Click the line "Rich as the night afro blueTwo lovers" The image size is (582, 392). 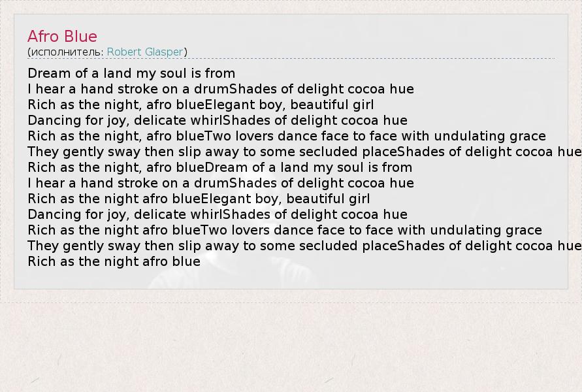tap(285, 230)
